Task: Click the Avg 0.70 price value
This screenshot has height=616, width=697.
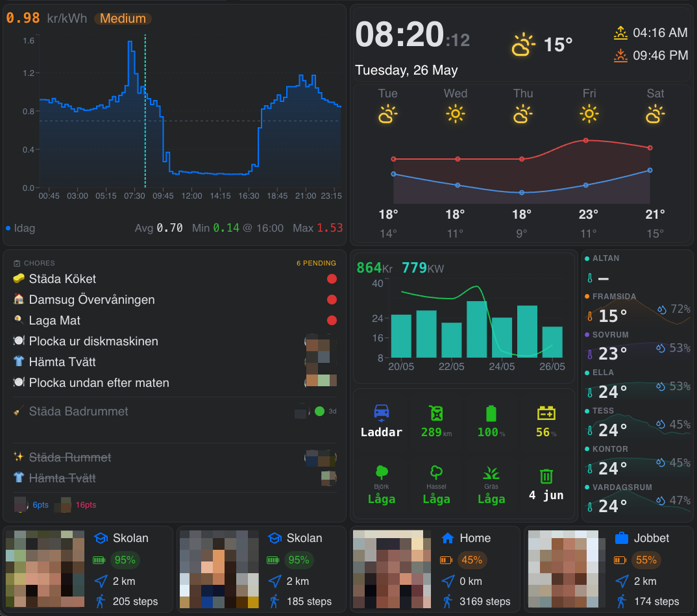Action: (159, 228)
